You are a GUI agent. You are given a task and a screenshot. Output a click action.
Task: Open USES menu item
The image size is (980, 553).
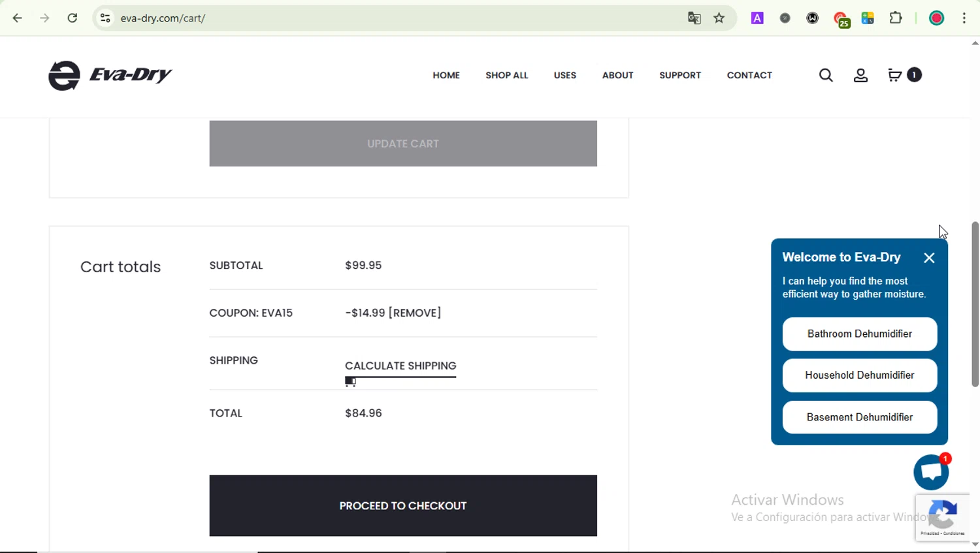coord(564,75)
